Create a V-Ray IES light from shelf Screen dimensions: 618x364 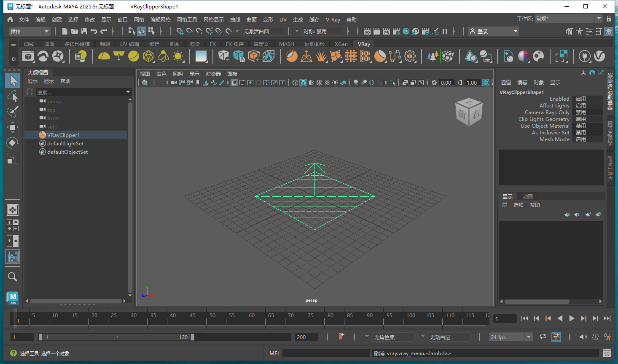point(163,56)
